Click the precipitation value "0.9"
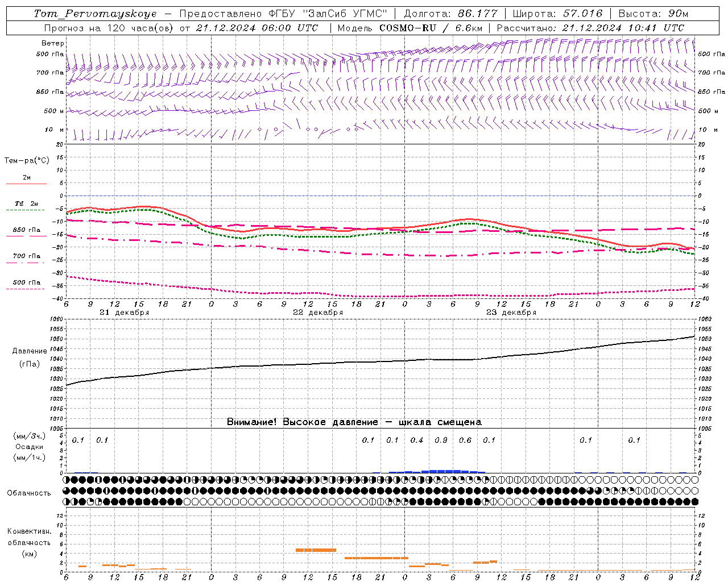The width and height of the screenshot is (728, 582). [441, 440]
